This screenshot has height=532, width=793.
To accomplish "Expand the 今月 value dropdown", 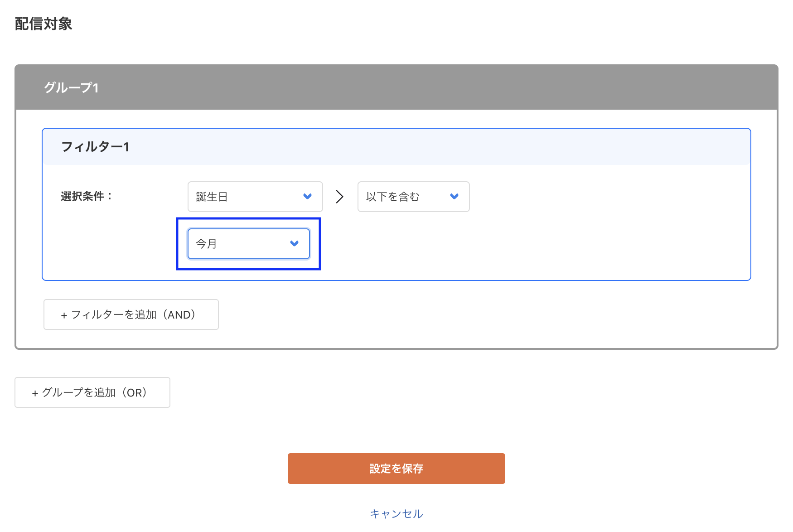I will (248, 244).
